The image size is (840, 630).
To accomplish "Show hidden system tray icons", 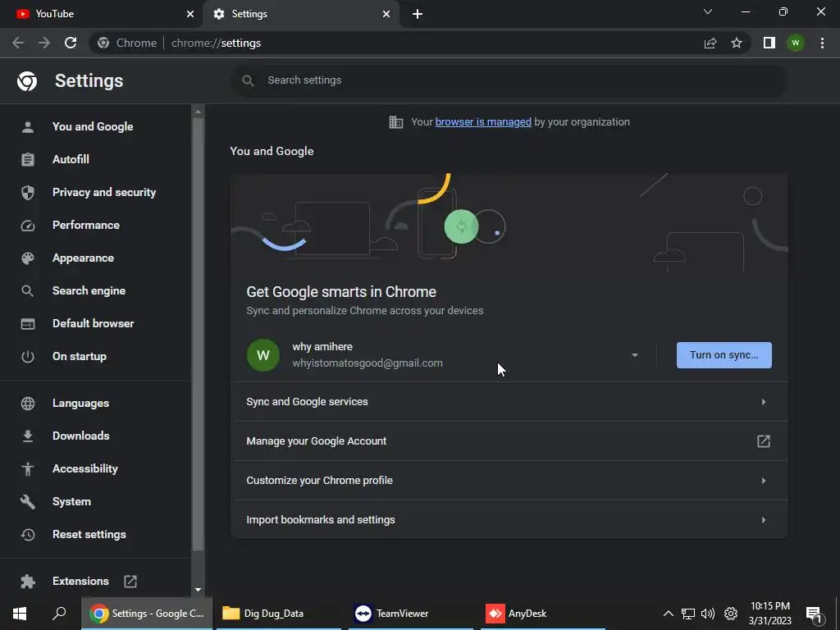I will point(668,614).
